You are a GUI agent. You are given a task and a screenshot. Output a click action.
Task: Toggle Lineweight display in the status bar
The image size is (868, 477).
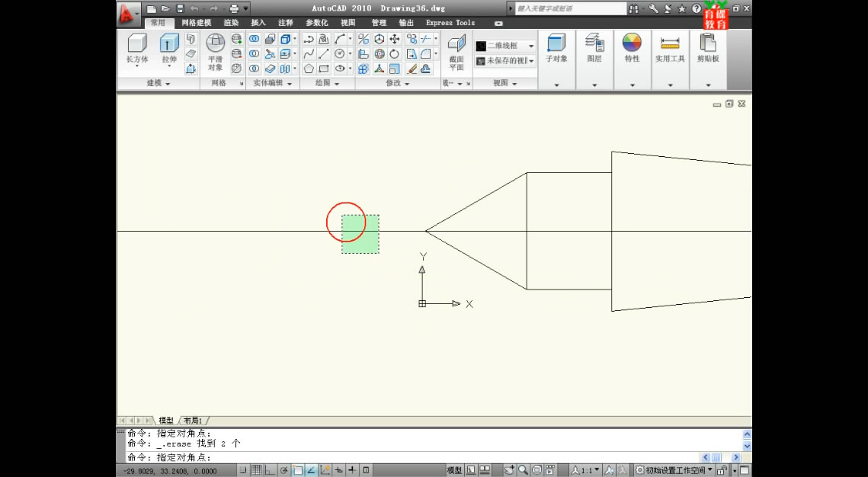(x=352, y=470)
